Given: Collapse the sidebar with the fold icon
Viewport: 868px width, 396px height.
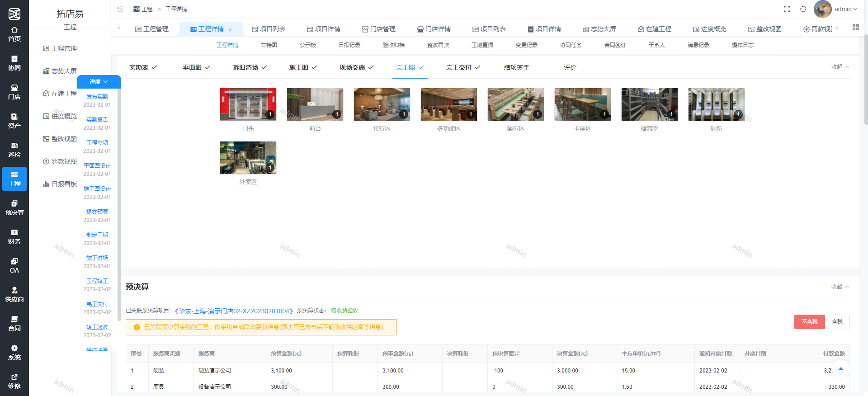Looking at the screenshot, I should click(x=120, y=9).
